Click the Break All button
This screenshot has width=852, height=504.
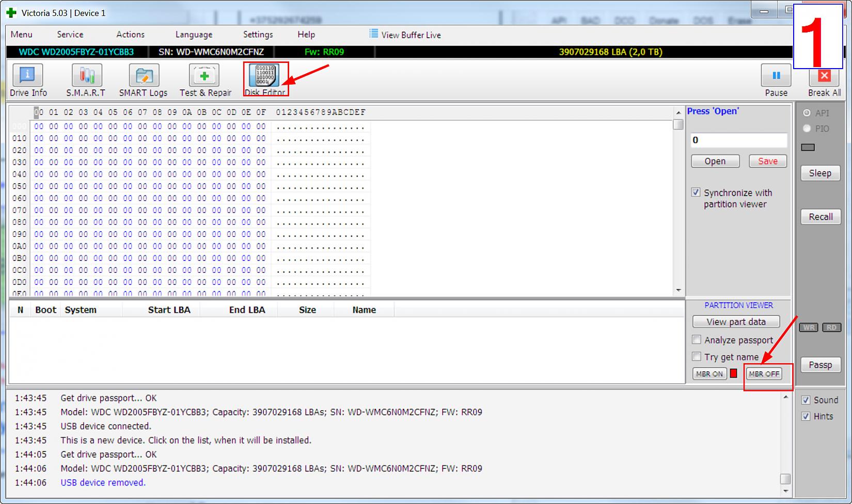(x=824, y=83)
